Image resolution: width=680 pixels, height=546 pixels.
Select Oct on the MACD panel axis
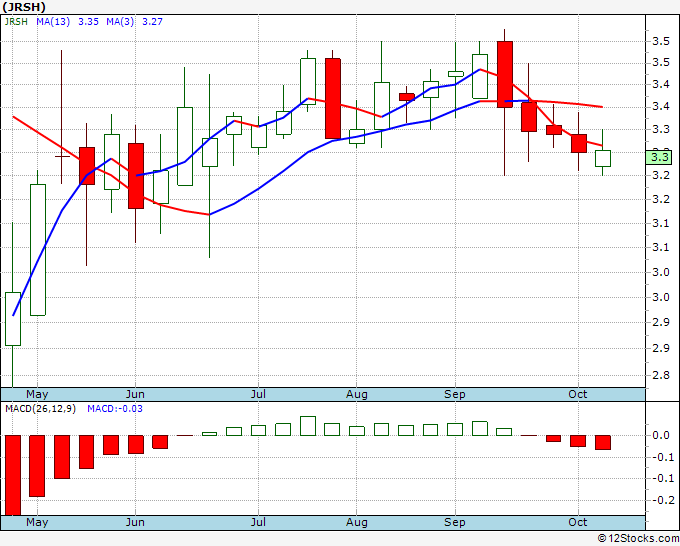tap(578, 522)
